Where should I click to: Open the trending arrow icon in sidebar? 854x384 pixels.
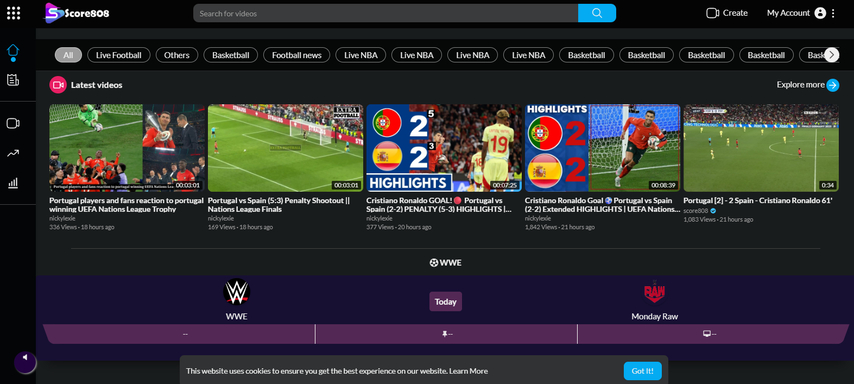click(x=13, y=153)
